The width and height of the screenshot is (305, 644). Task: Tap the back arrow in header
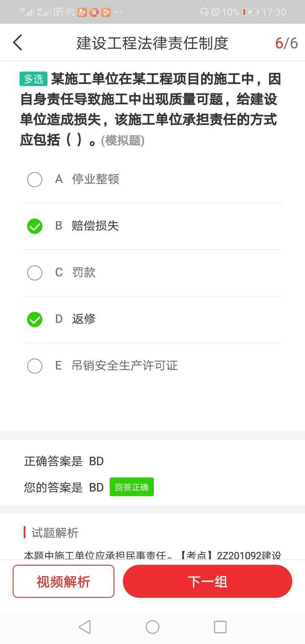click(17, 42)
